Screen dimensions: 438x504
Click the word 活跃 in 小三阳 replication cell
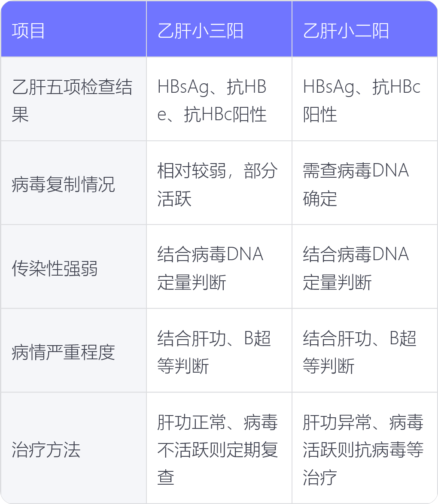[174, 198]
